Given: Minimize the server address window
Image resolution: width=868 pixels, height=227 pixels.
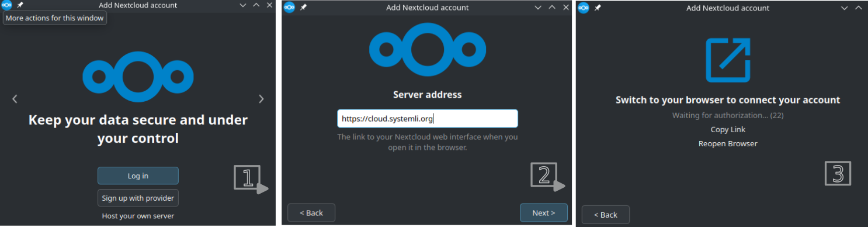Looking at the screenshot, I should point(539,8).
